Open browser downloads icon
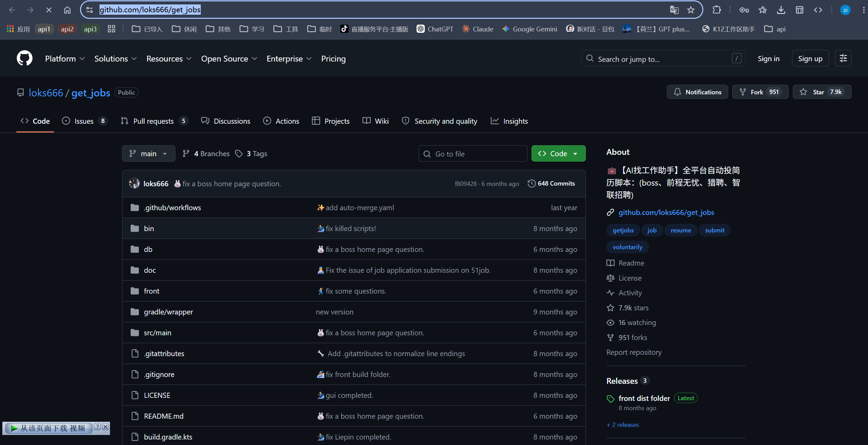 pos(781,10)
